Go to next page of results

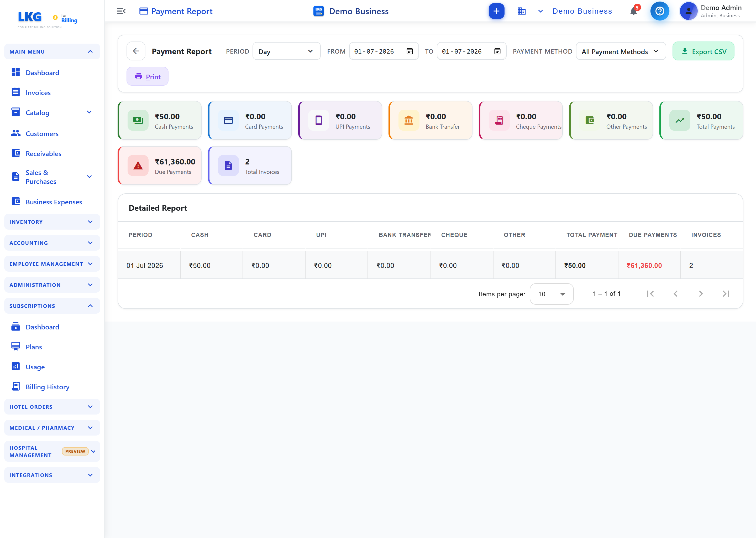[701, 294]
